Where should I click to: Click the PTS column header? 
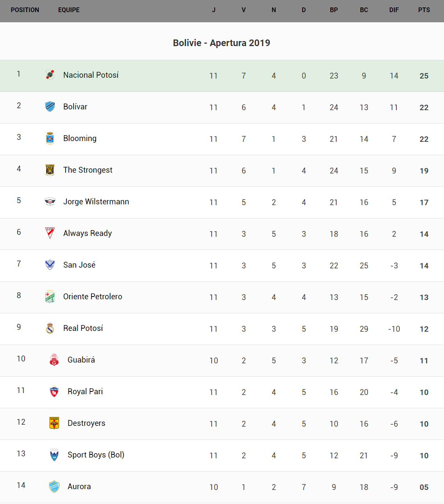[x=424, y=10]
